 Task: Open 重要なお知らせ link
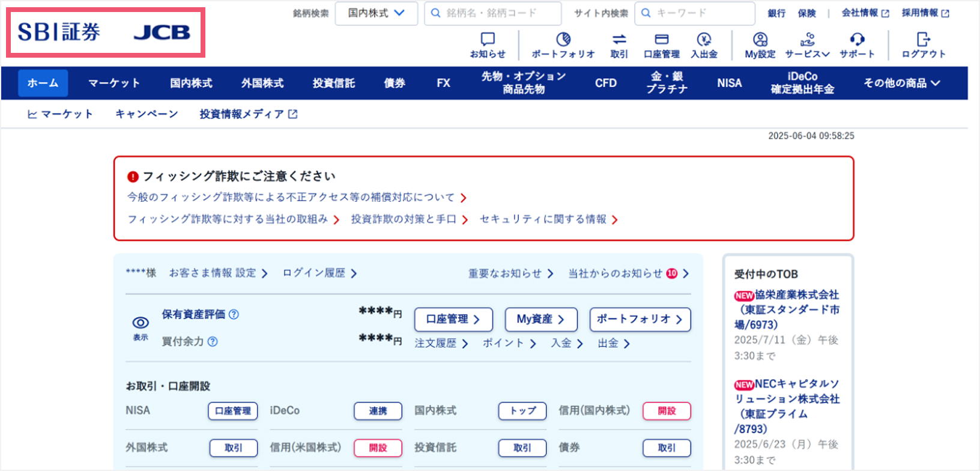point(511,273)
